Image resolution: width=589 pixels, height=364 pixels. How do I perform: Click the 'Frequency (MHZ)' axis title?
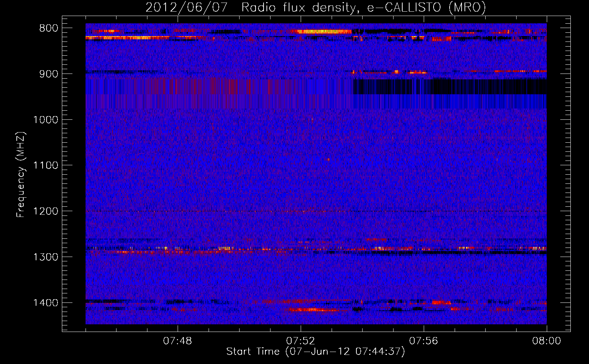21,175
